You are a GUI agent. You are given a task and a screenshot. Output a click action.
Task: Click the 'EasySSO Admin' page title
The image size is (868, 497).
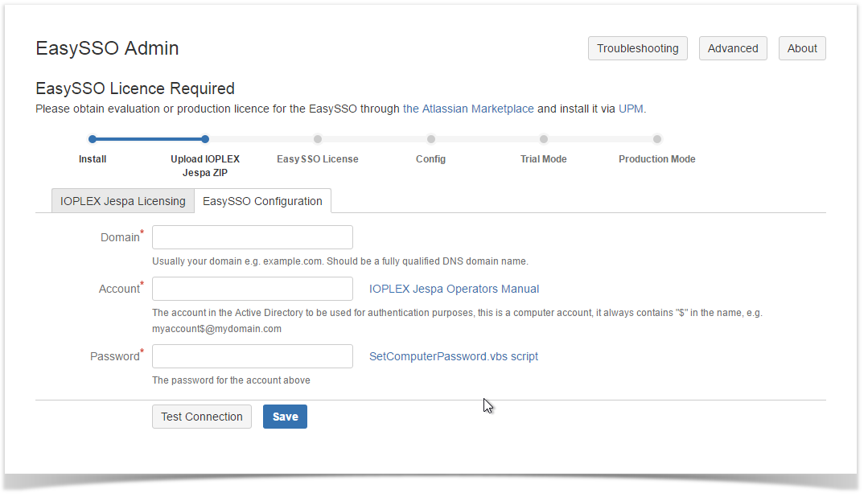coord(107,48)
